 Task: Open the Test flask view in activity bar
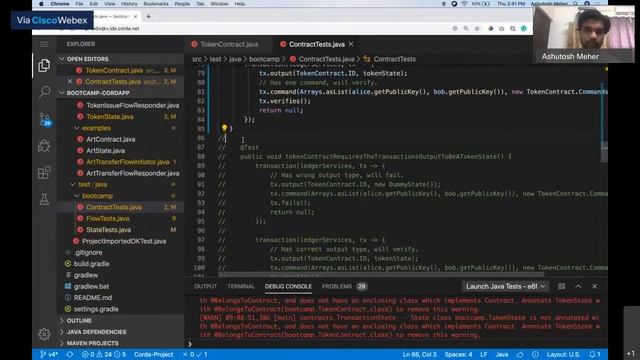point(44,199)
